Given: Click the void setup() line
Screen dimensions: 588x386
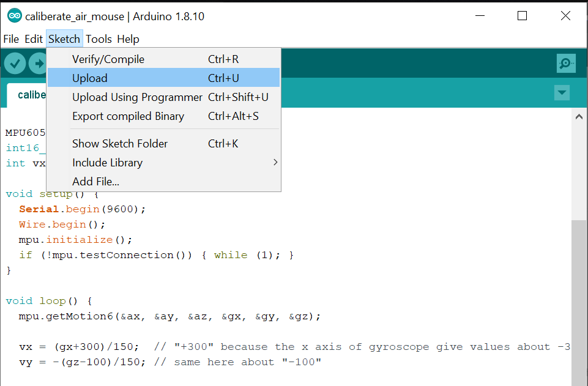Looking at the screenshot, I should pos(52,195).
